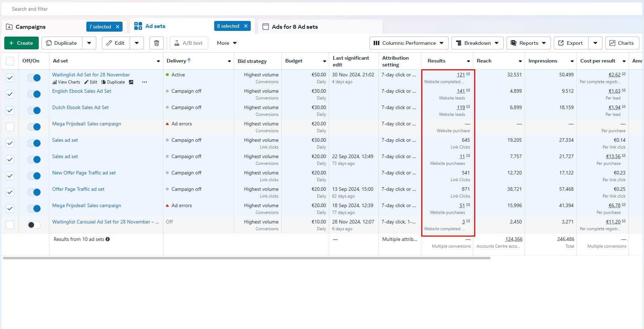644x329 pixels.
Task: Switch off the Offer Page Traffic ad set toggle
Action: tap(34, 192)
